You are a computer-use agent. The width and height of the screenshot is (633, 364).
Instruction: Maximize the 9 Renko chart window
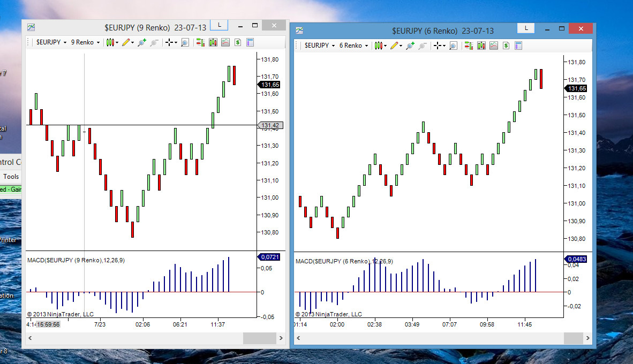(x=255, y=25)
